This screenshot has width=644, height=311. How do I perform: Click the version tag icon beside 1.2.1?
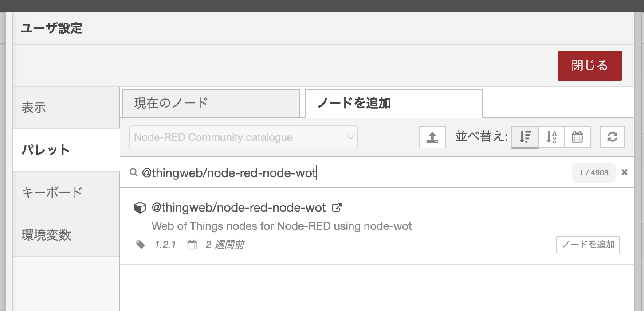pos(141,245)
